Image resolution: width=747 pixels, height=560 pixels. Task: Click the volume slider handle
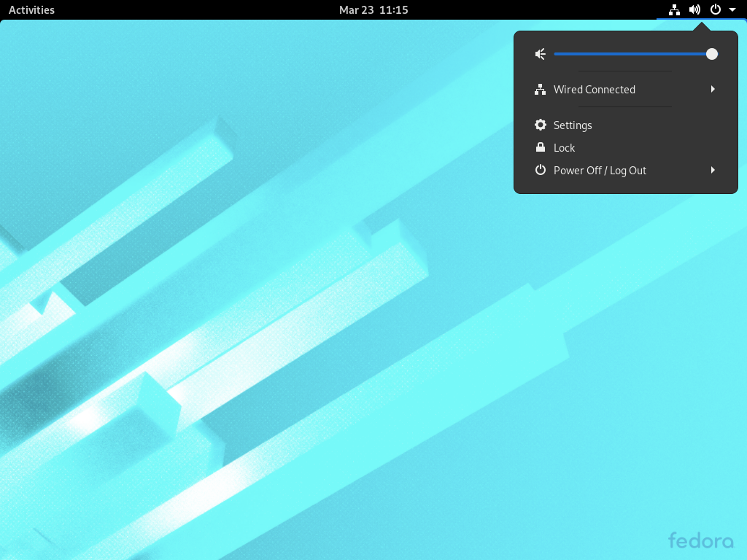coord(712,54)
